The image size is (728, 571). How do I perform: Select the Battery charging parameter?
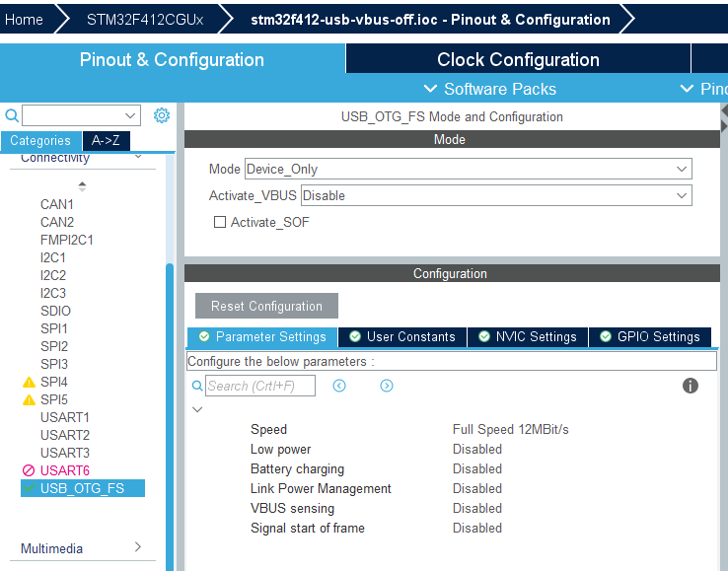coord(298,468)
